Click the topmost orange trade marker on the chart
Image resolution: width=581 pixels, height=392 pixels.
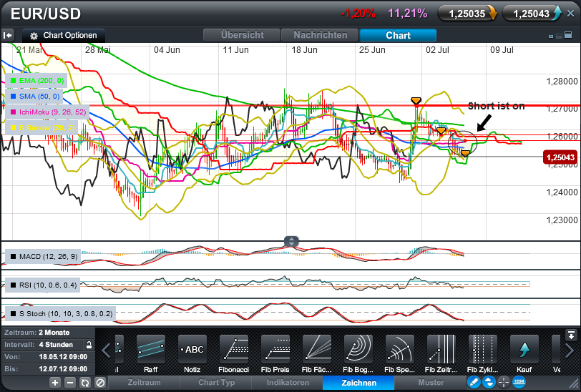(x=416, y=101)
